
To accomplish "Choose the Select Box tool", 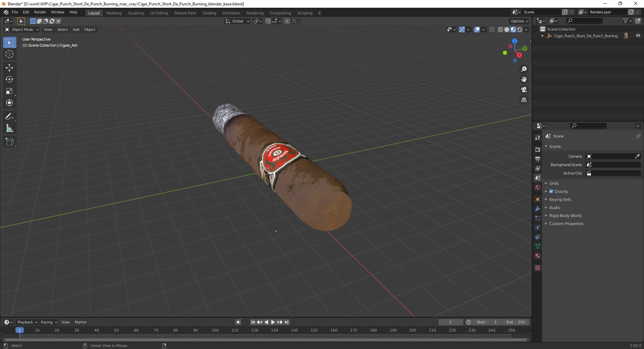I will [x=9, y=43].
